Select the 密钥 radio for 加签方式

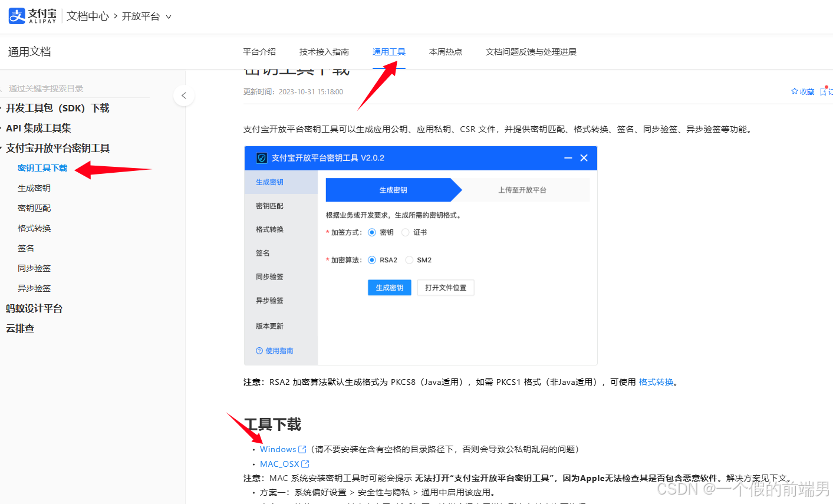click(x=372, y=232)
